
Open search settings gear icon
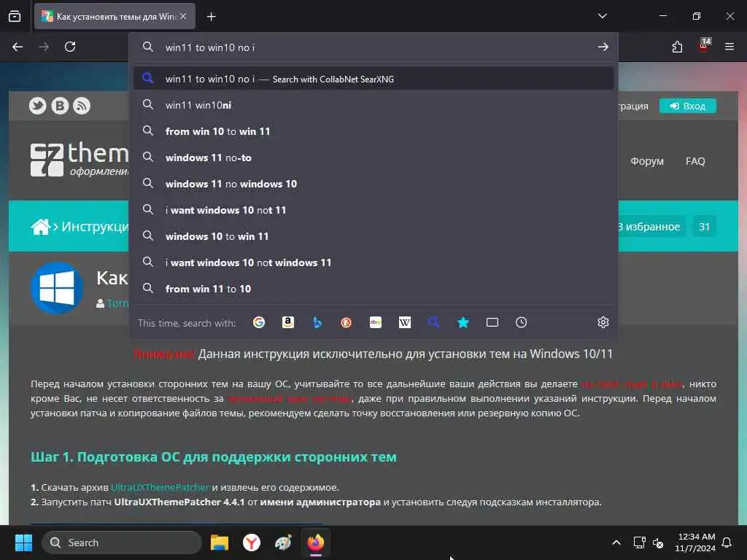603,322
